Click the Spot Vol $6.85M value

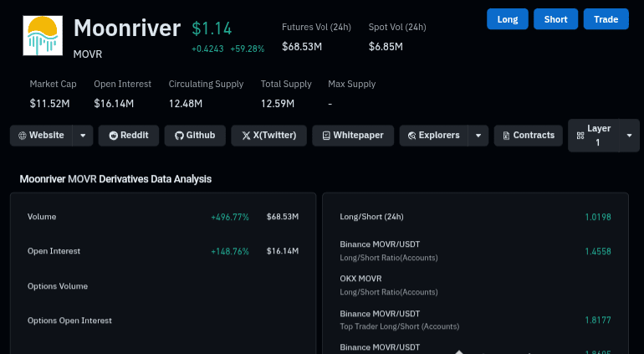pos(386,47)
